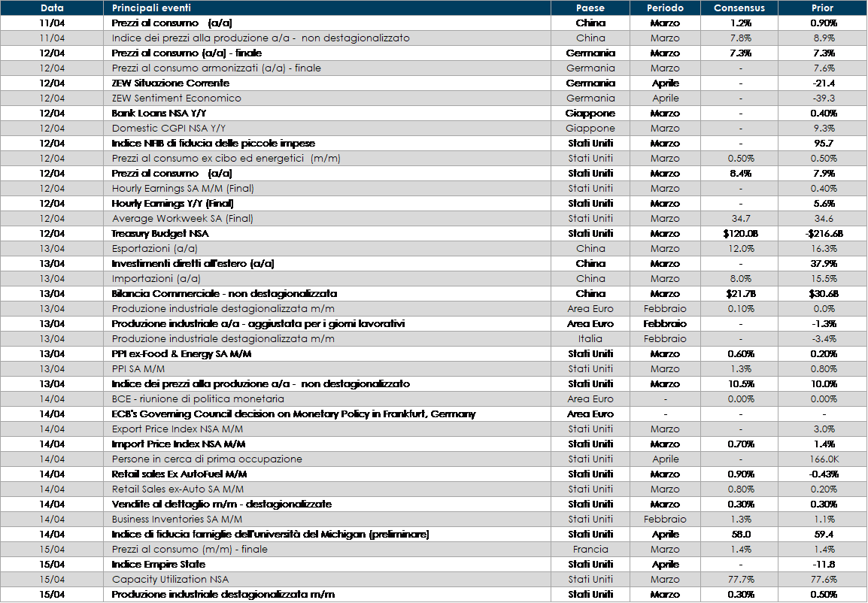The height and width of the screenshot is (603, 868).
Task: Select the Capacity Utilization NSA event
Action: [170, 580]
